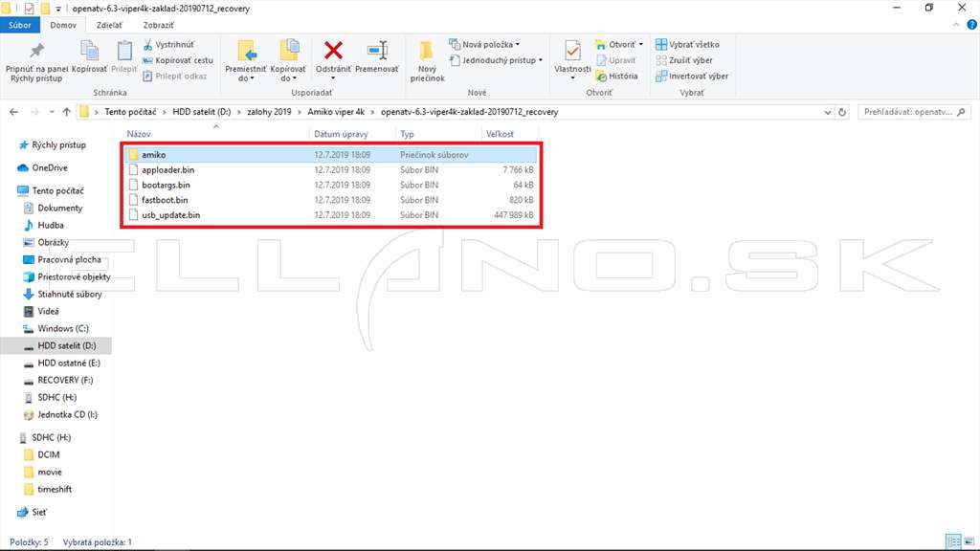Open Jednoduchý prístup dropdown

pos(497,60)
